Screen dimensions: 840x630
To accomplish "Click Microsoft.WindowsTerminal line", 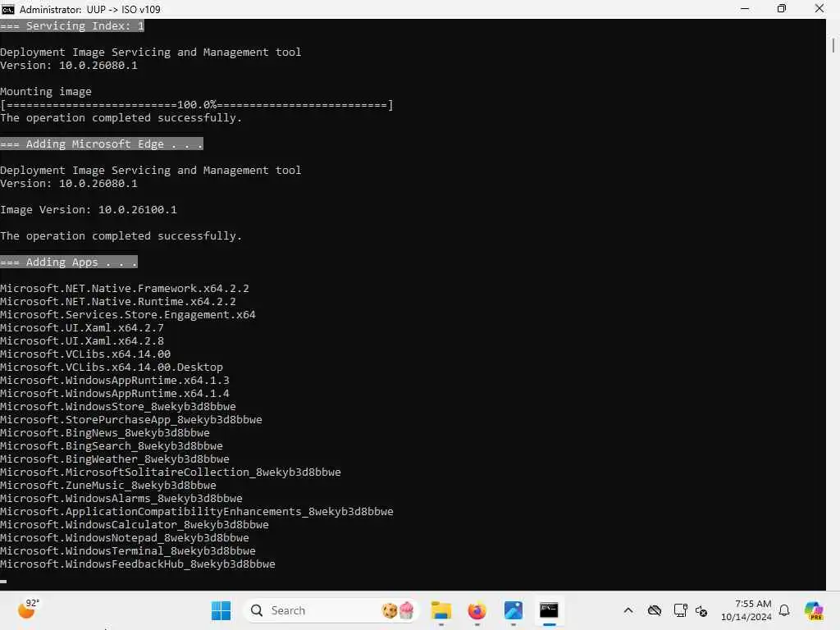I will click(128, 550).
